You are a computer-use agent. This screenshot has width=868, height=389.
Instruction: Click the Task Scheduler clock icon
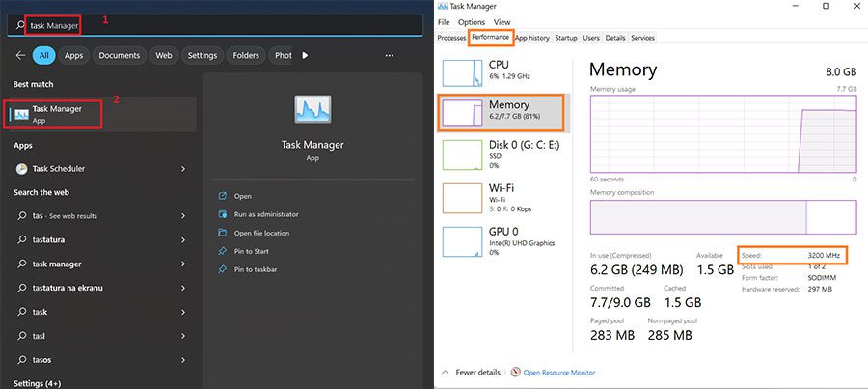pyautogui.click(x=21, y=169)
